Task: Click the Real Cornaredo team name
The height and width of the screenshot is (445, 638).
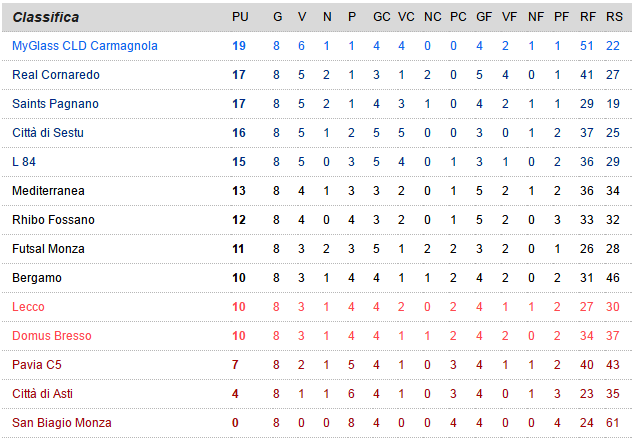Action: 56,75
